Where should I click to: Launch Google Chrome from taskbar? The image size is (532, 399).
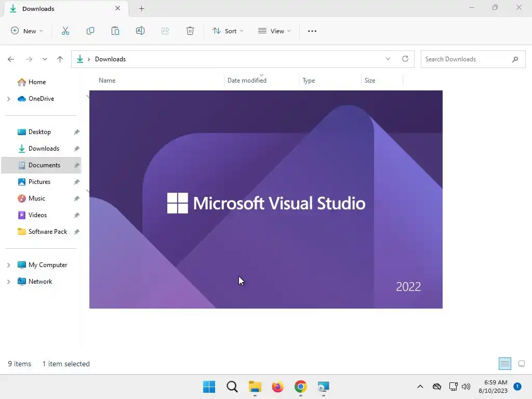click(301, 387)
